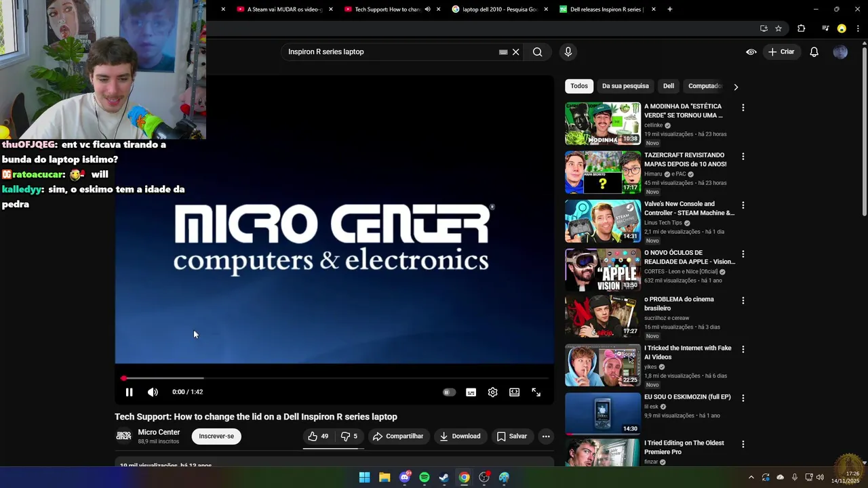Select the Computadores filter chip

tap(705, 86)
